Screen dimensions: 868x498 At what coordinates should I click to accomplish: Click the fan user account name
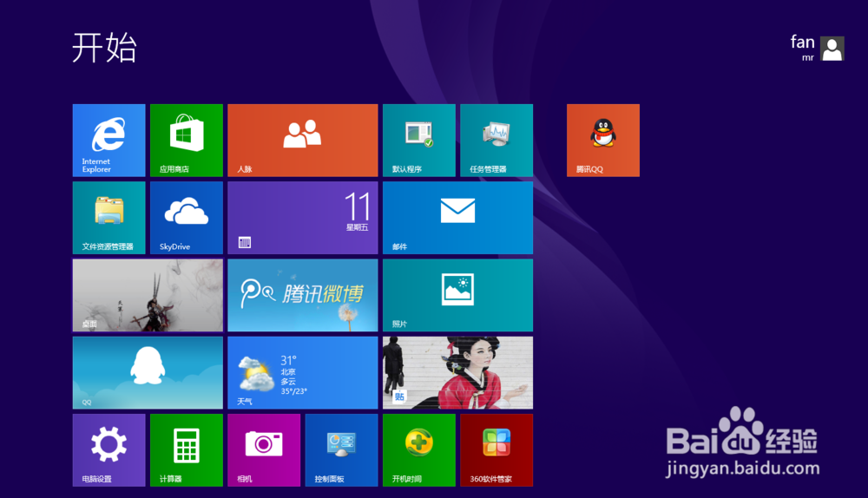click(x=802, y=42)
